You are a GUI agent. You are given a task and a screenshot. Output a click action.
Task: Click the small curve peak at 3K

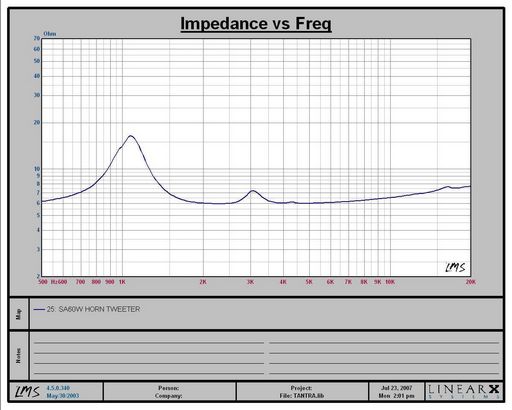pyautogui.click(x=252, y=191)
